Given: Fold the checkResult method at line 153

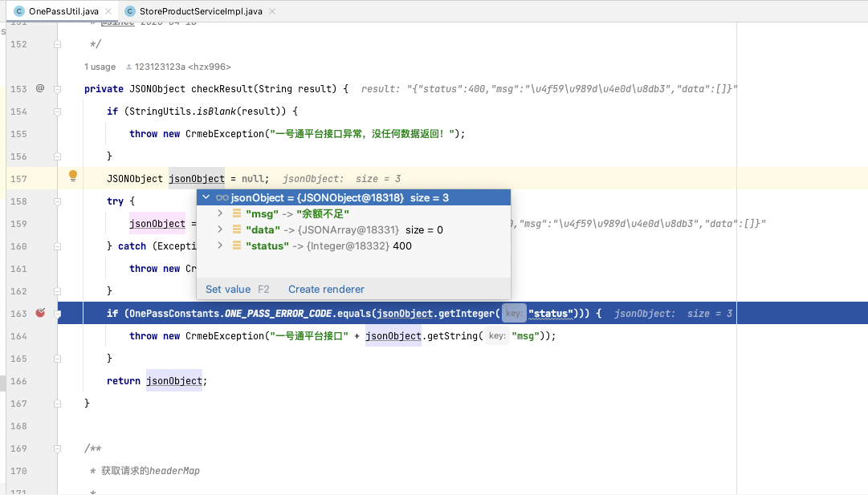Looking at the screenshot, I should point(57,88).
